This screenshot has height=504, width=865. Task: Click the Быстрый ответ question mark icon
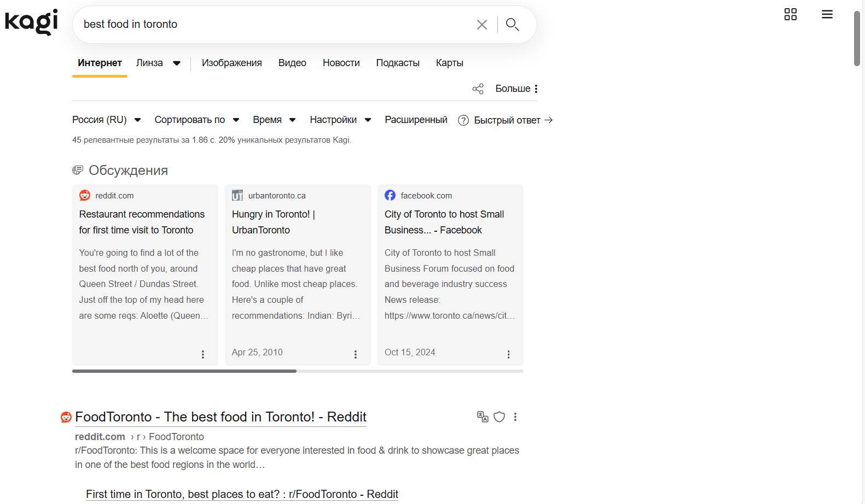click(463, 120)
